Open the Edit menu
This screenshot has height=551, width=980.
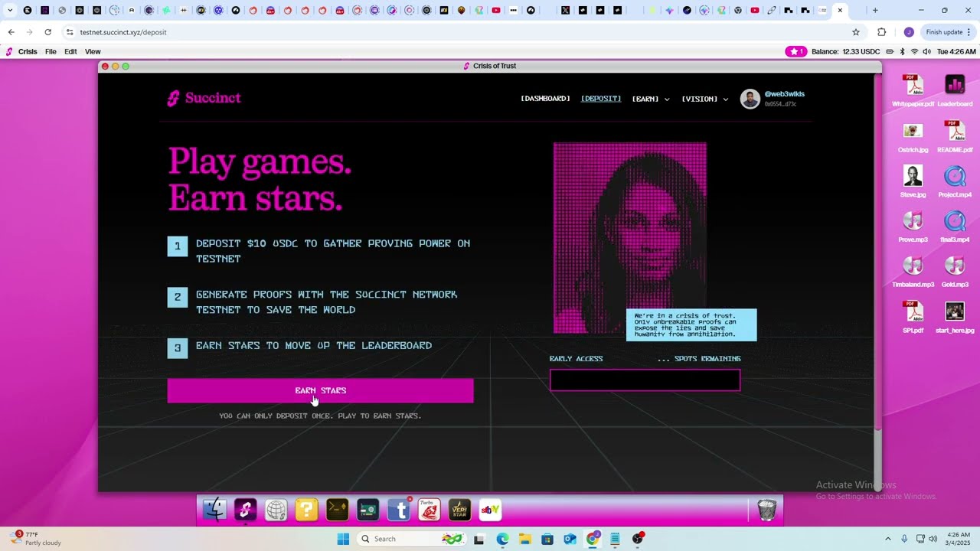point(70,51)
